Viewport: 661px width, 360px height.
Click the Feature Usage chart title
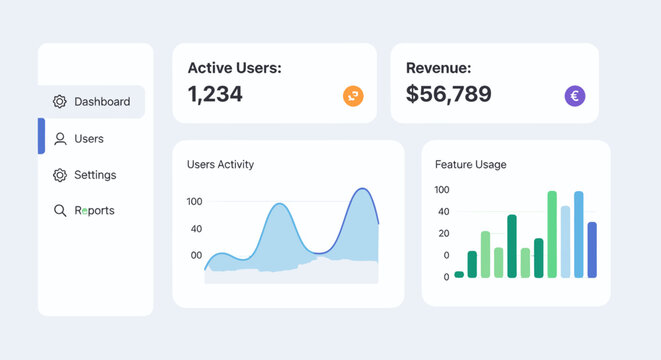coord(470,164)
